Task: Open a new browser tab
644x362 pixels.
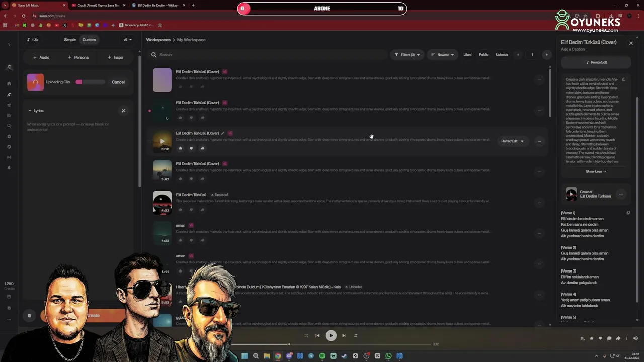Action: (x=193, y=5)
